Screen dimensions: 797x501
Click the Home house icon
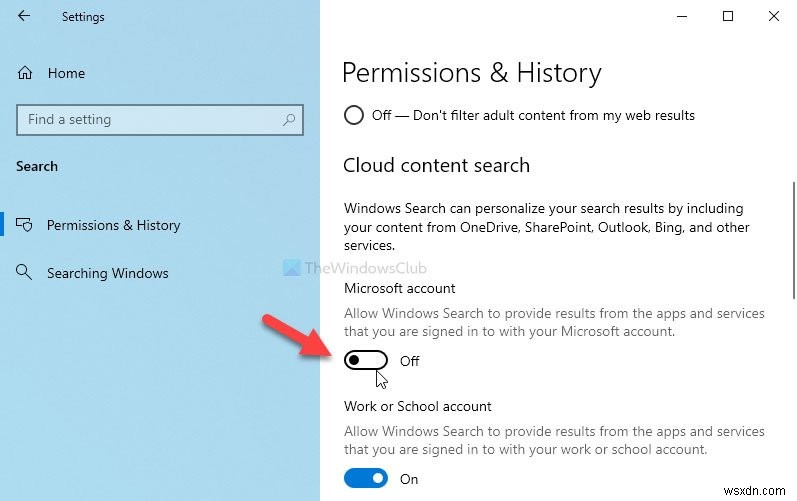pos(26,73)
